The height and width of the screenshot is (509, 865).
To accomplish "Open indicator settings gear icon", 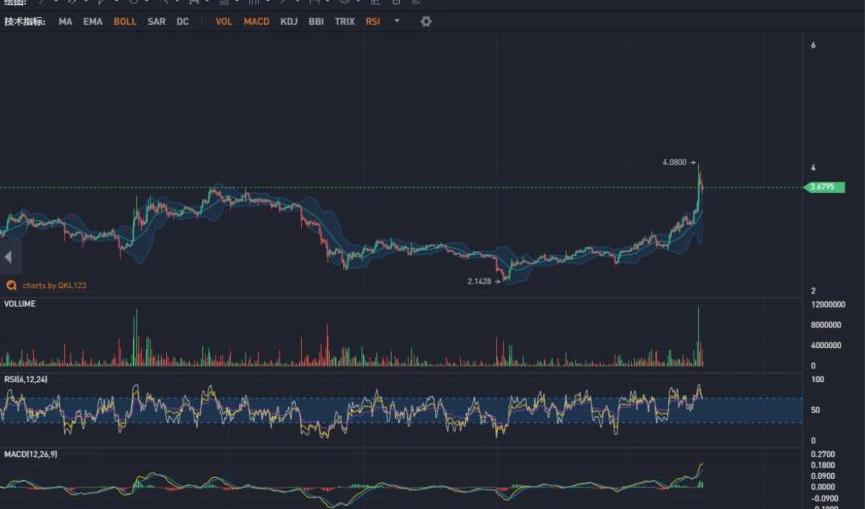I will [426, 21].
